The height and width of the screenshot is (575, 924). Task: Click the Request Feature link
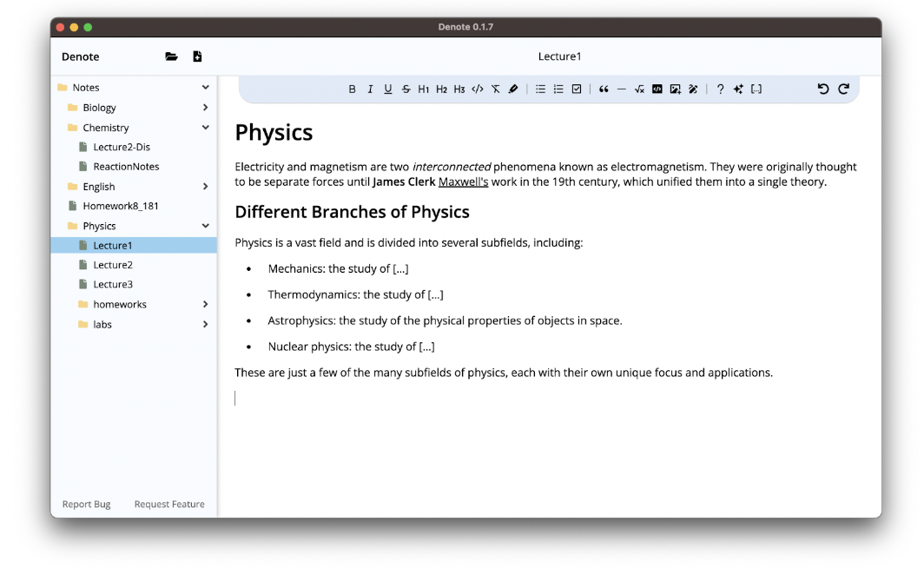[169, 505]
